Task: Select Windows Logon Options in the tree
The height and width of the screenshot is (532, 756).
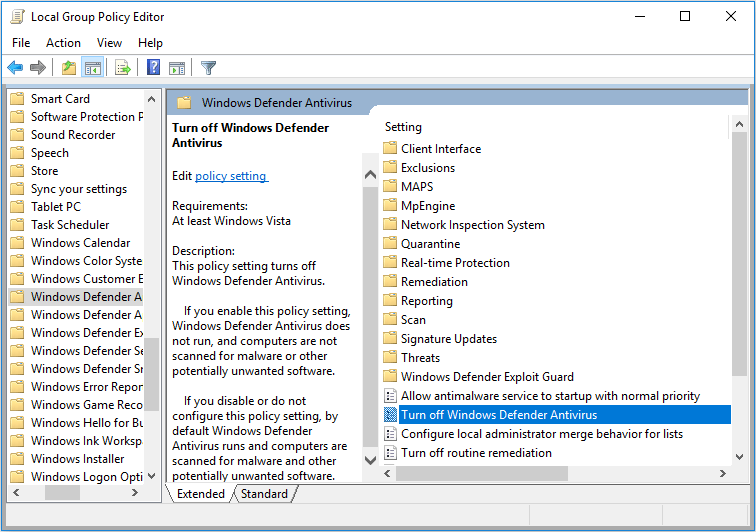Action: (87, 477)
